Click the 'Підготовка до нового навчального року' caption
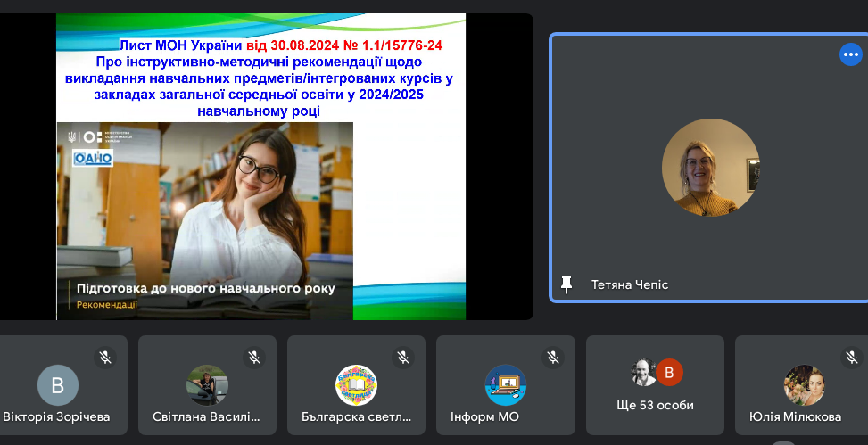 tap(206, 288)
